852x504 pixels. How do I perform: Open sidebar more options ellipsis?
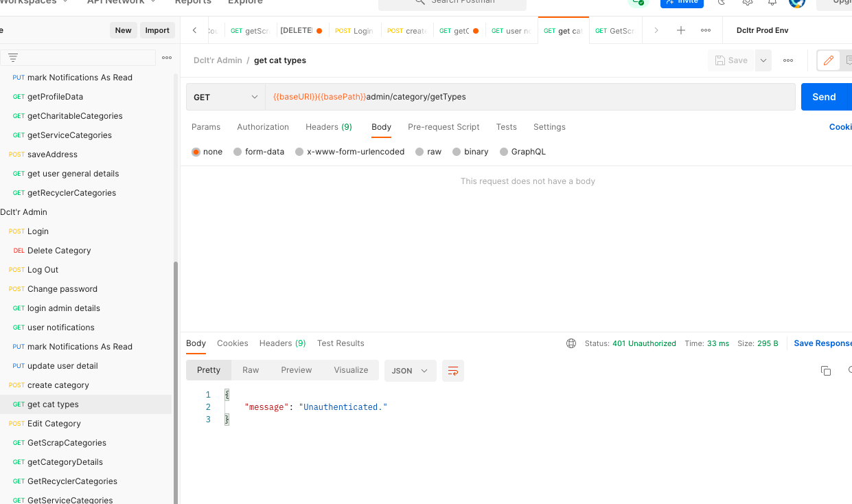coord(167,58)
